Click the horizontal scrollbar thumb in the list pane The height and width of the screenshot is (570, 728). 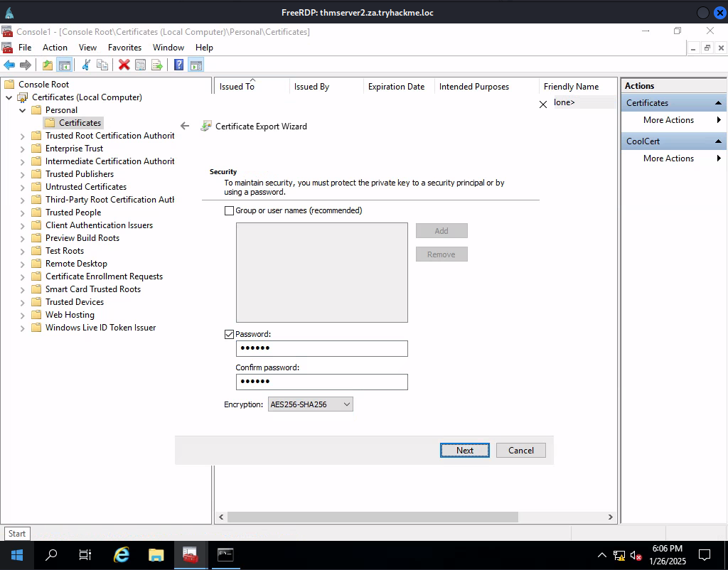click(x=373, y=517)
